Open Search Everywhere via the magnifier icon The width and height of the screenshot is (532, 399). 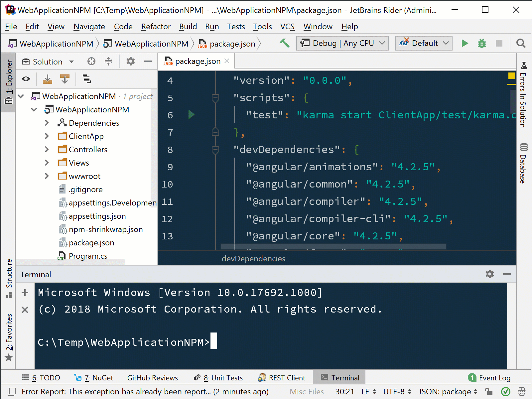pos(520,43)
